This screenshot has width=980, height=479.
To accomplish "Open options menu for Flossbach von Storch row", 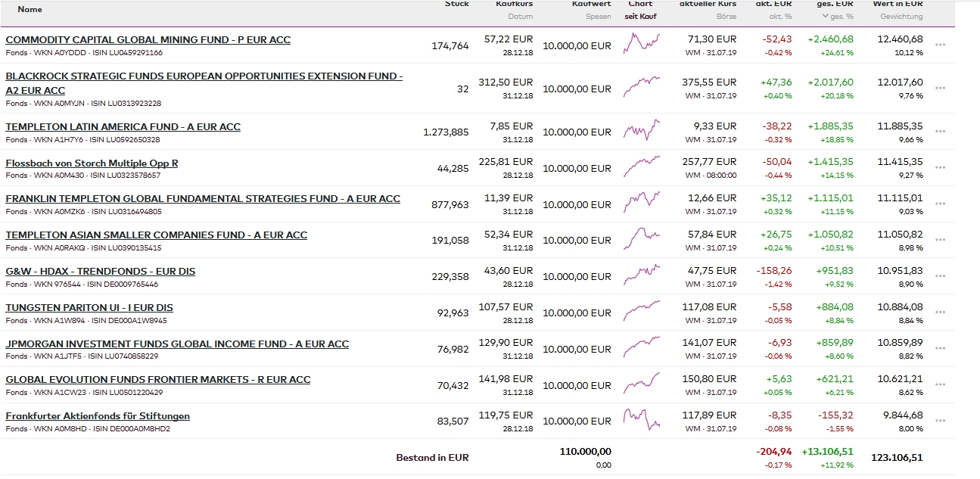I will coord(940,168).
